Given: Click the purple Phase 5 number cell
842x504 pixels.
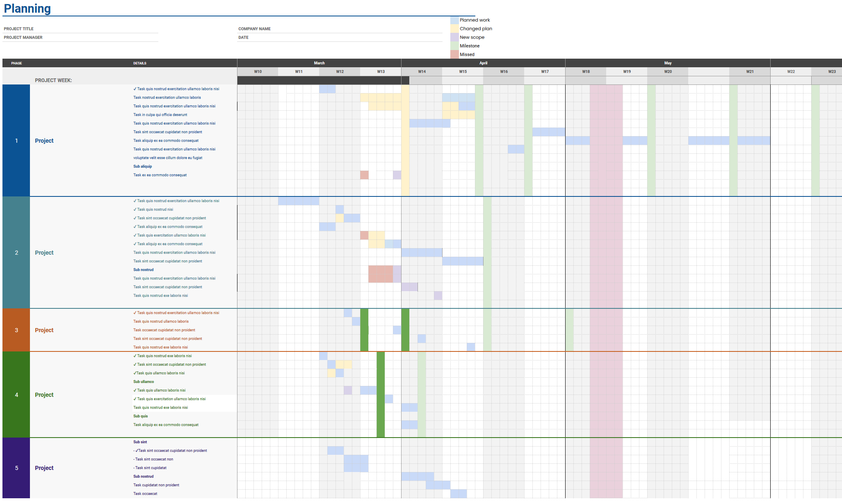Looking at the screenshot, I should 16,468.
